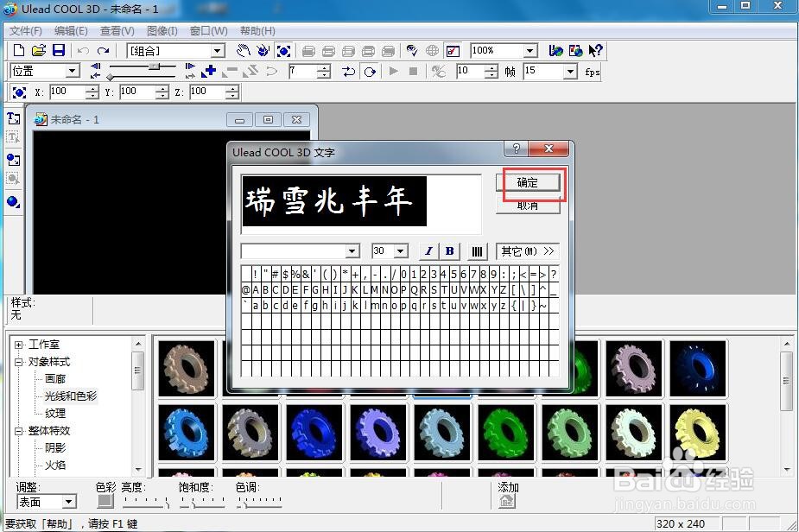Screen dimensions: 799x532
Task: Open the 图像(I) menu
Action: pyautogui.click(x=162, y=31)
